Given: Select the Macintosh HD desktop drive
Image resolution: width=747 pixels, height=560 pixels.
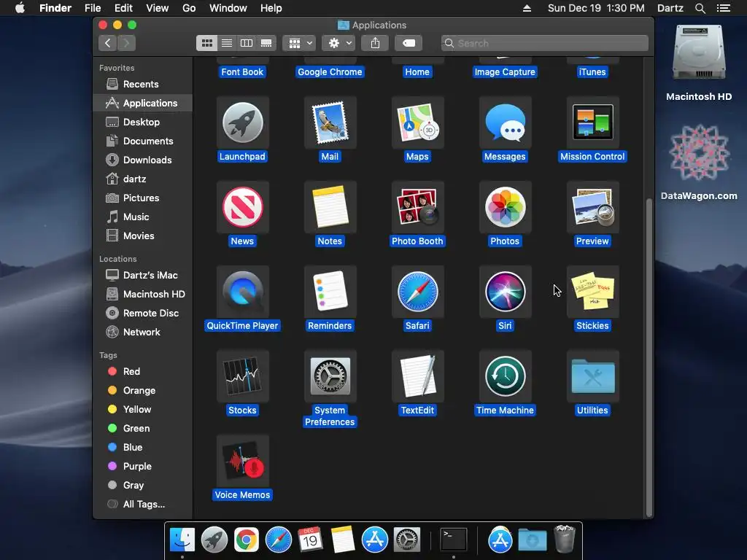Looking at the screenshot, I should (699, 63).
